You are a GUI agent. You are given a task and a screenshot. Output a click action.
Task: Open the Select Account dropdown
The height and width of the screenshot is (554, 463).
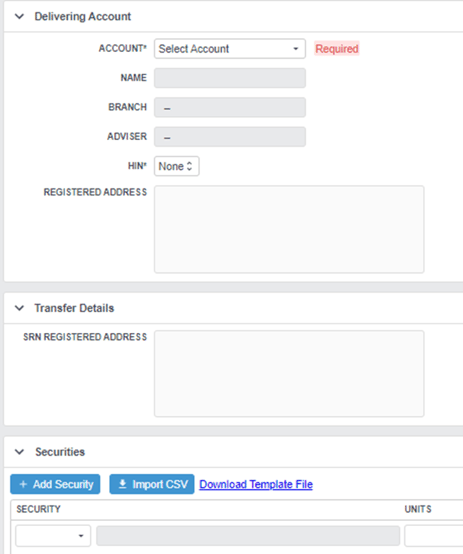[x=230, y=49]
